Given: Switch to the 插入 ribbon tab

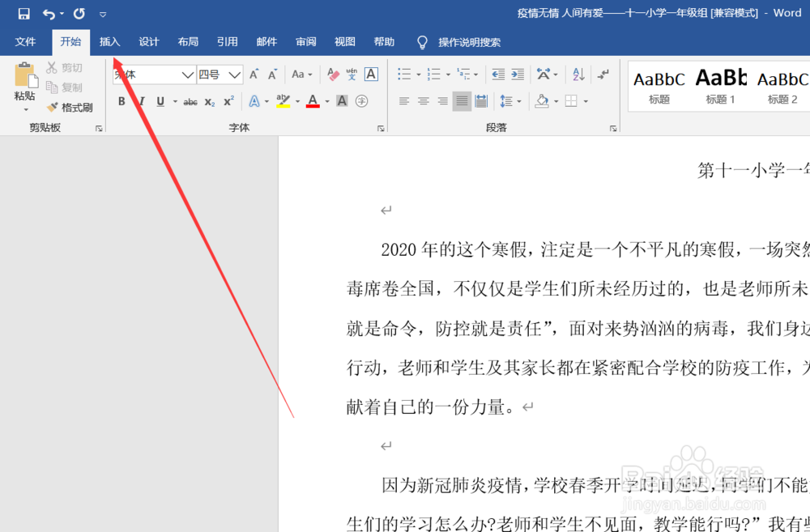Looking at the screenshot, I should click(109, 41).
